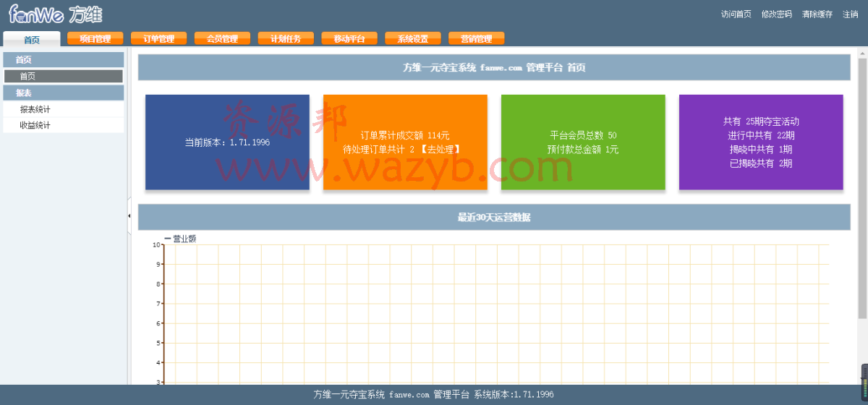Click the 报表 sidebar section header
Screen dimensions: 868x405
point(64,93)
